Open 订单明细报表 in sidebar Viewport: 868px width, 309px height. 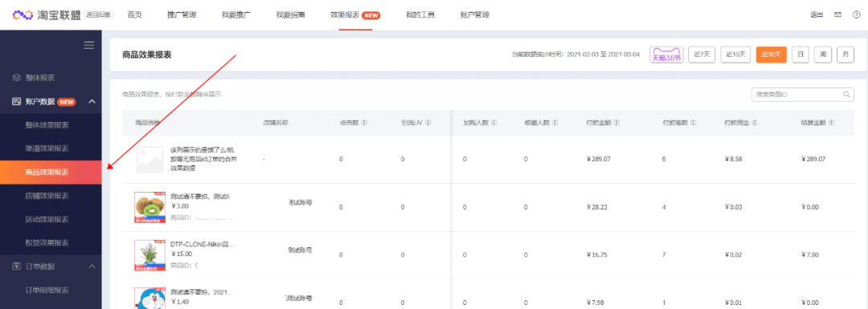(47, 291)
